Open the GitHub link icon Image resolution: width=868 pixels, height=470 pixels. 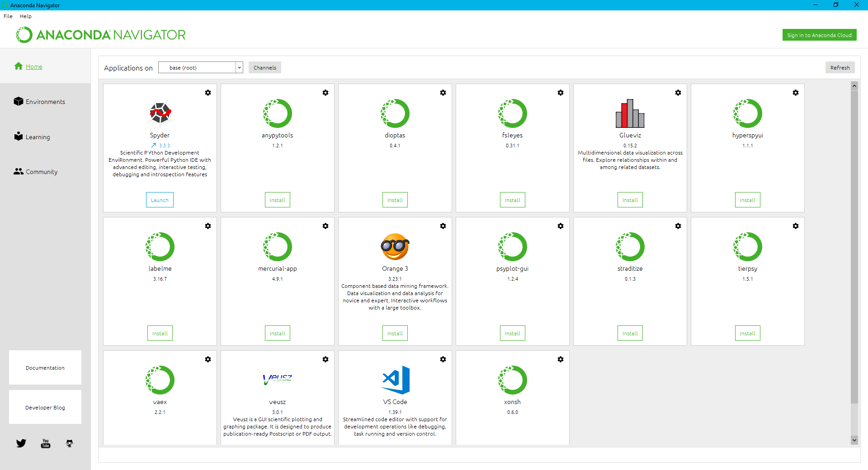click(70, 443)
